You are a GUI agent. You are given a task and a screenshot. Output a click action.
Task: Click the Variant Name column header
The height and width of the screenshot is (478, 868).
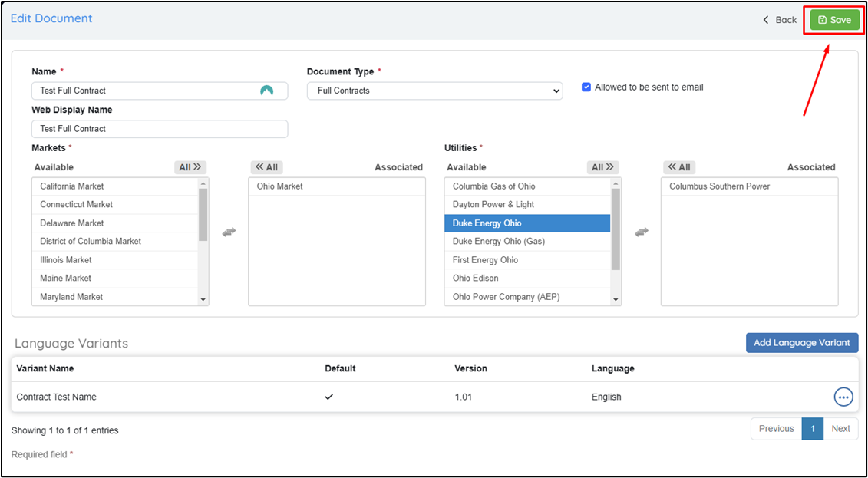click(x=45, y=368)
